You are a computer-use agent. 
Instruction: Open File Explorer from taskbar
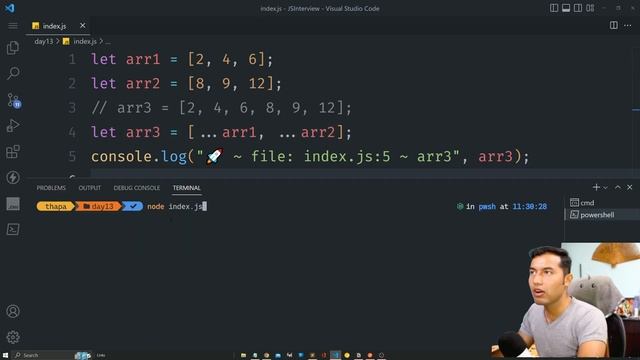click(243, 356)
